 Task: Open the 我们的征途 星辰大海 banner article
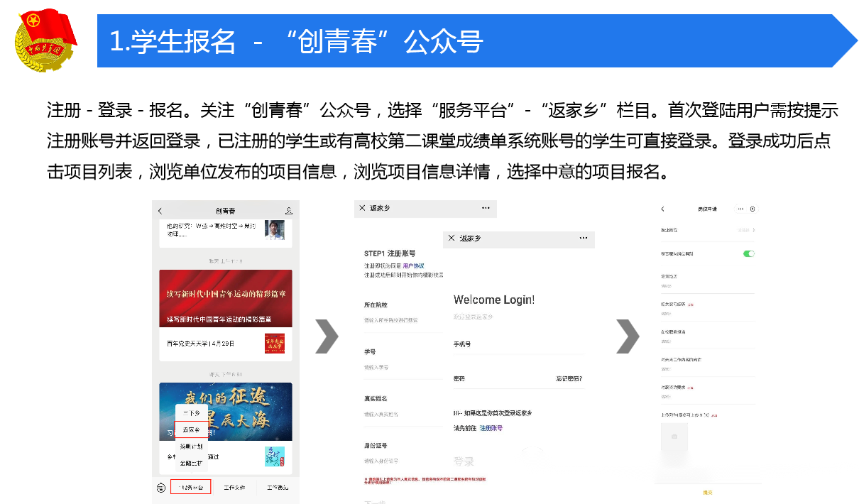click(226, 412)
